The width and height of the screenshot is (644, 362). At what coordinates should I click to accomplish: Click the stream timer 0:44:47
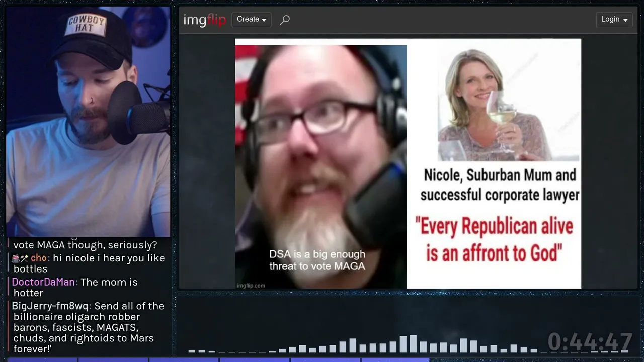tap(589, 342)
